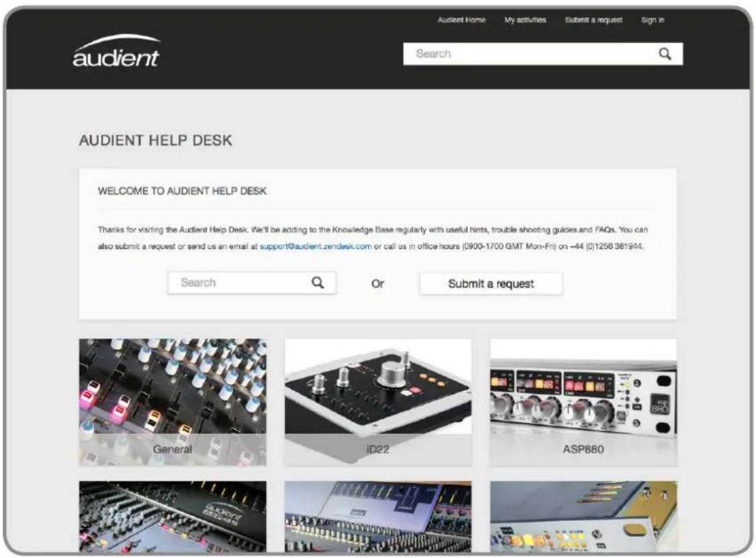
Task: Open the General category tile
Action: pos(173,402)
